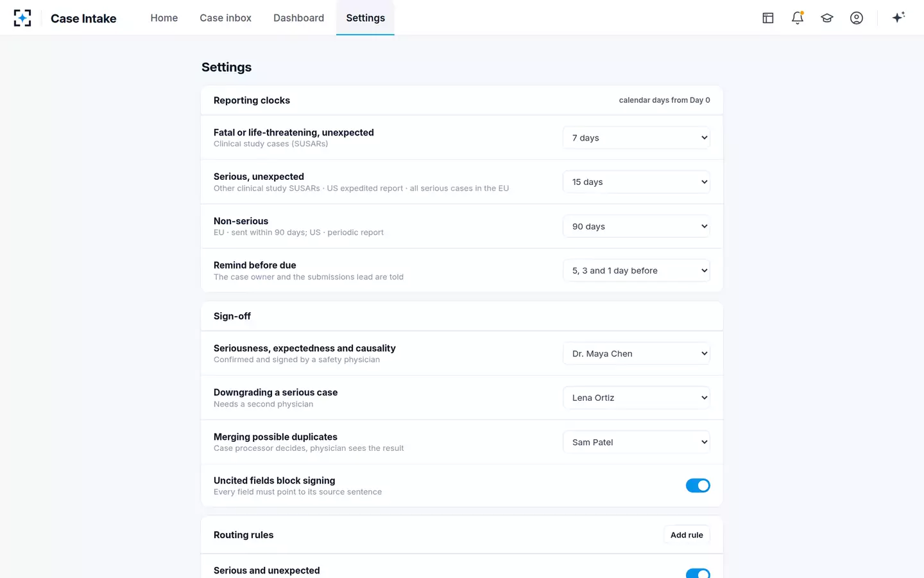Open notifications bell icon

pos(798,18)
